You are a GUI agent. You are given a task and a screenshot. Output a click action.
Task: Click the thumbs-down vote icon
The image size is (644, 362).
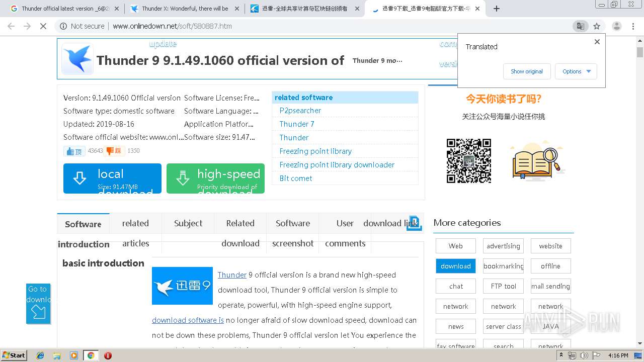click(114, 151)
